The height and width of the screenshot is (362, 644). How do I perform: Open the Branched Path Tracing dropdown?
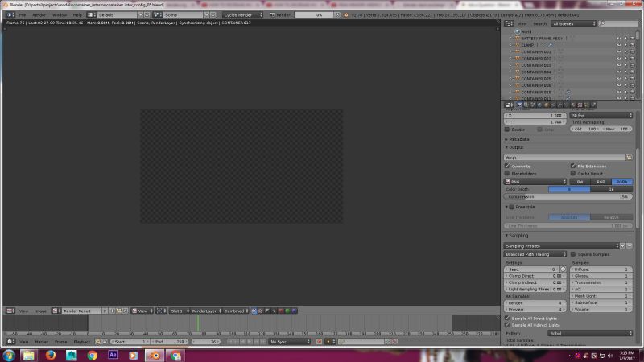[535, 254]
